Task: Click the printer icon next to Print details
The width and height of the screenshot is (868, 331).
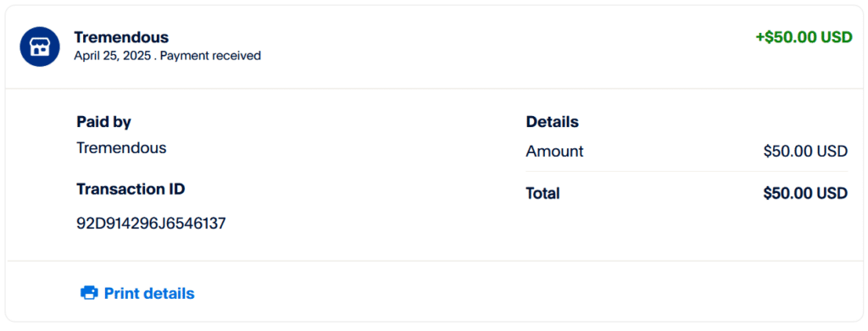Action: (x=89, y=293)
